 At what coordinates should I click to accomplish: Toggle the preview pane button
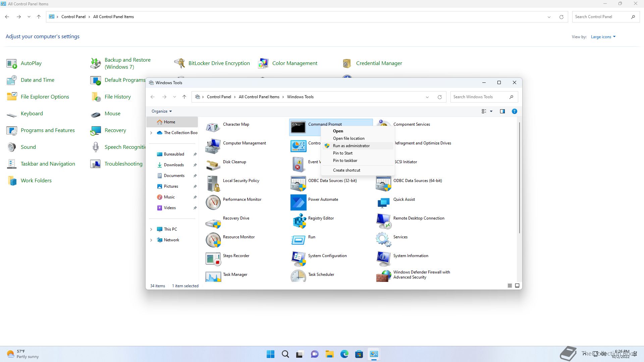(502, 111)
